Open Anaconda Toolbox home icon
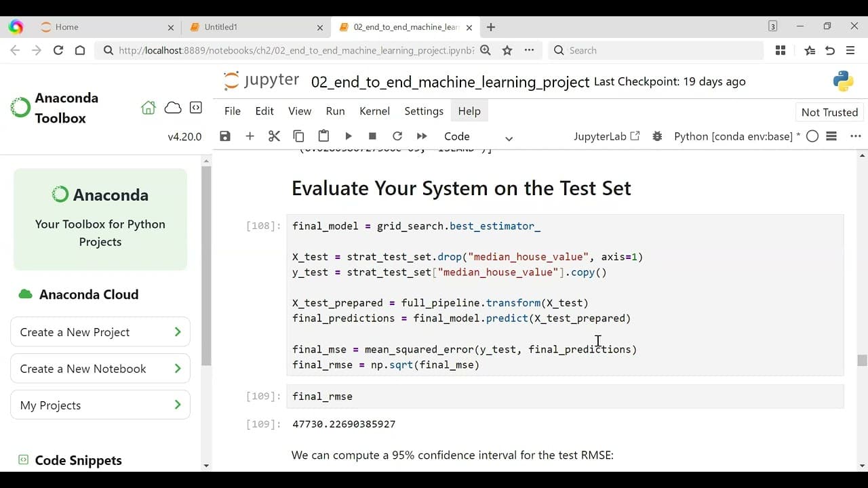The image size is (868, 488). click(148, 108)
